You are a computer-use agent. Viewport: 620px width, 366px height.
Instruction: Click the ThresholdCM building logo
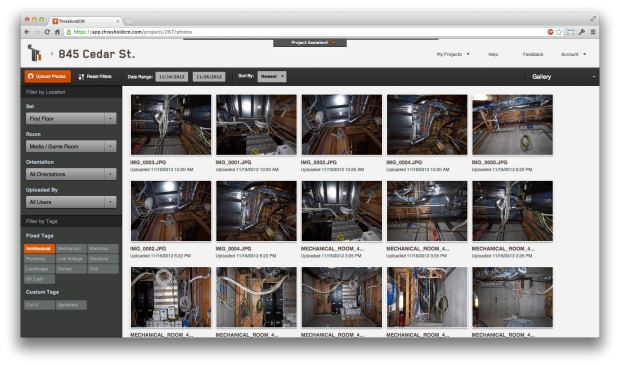(x=34, y=53)
